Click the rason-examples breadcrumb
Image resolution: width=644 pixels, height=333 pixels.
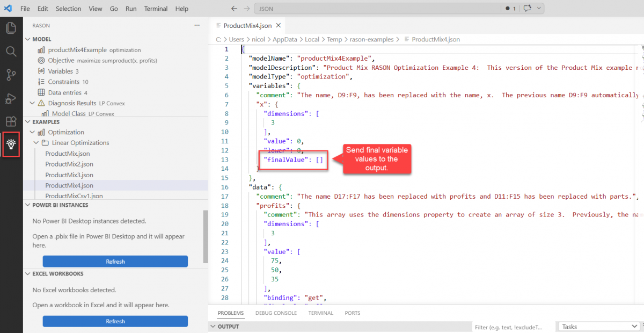click(371, 39)
